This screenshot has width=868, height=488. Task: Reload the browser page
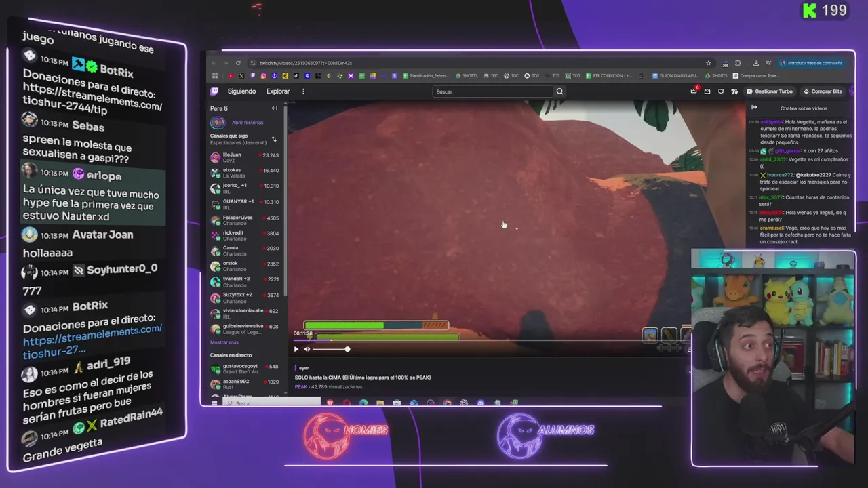pyautogui.click(x=238, y=63)
